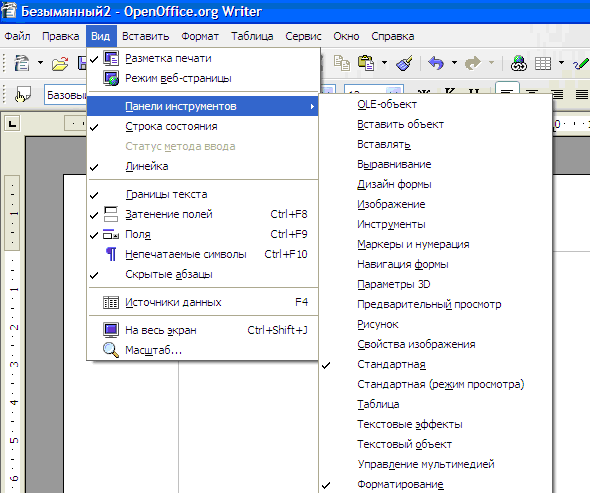The width and height of the screenshot is (590, 493).
Task: Click the New document icon
Action: [x=22, y=62]
